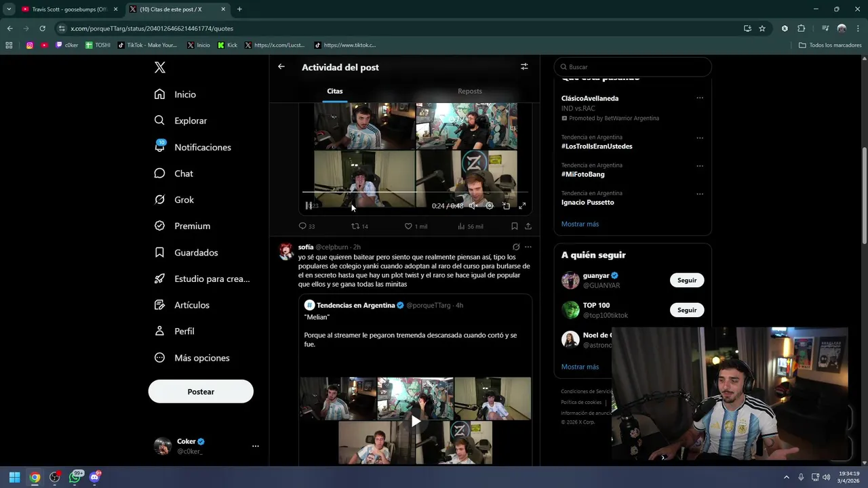Open Chat in sidebar
This screenshot has height=488, width=868.
click(174, 174)
